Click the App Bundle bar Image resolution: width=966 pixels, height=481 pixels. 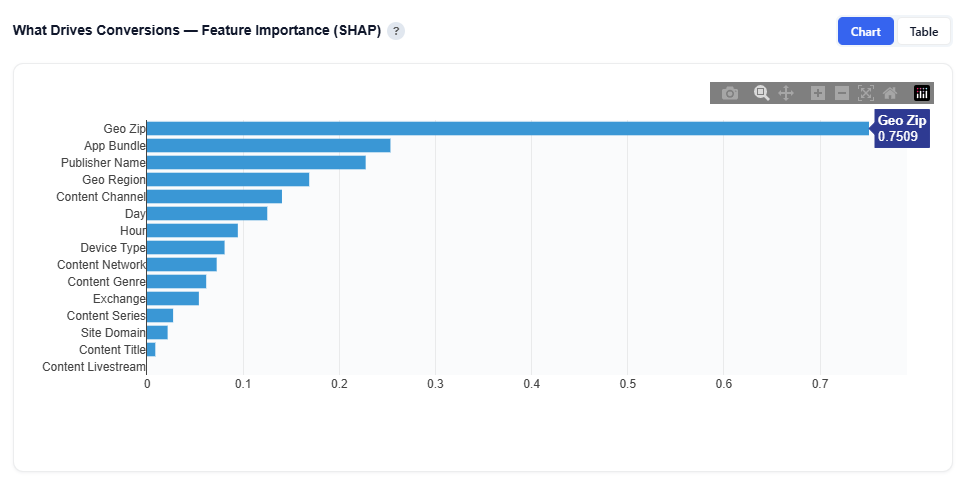(x=268, y=145)
